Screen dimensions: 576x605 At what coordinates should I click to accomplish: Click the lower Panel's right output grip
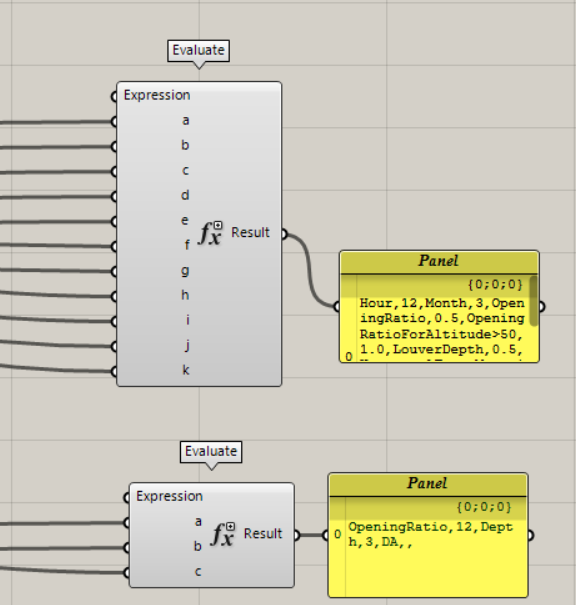tap(530, 535)
